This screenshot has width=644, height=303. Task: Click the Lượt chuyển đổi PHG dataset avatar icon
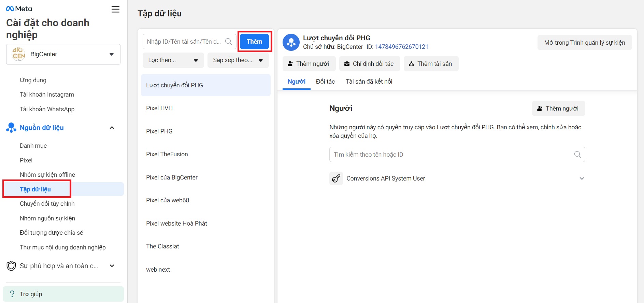(291, 42)
